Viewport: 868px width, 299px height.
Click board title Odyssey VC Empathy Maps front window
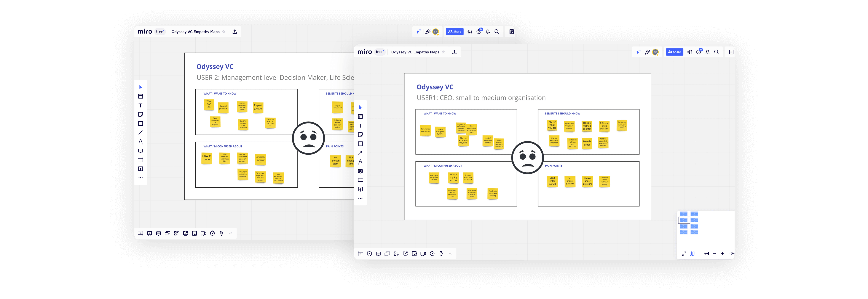[x=415, y=52]
